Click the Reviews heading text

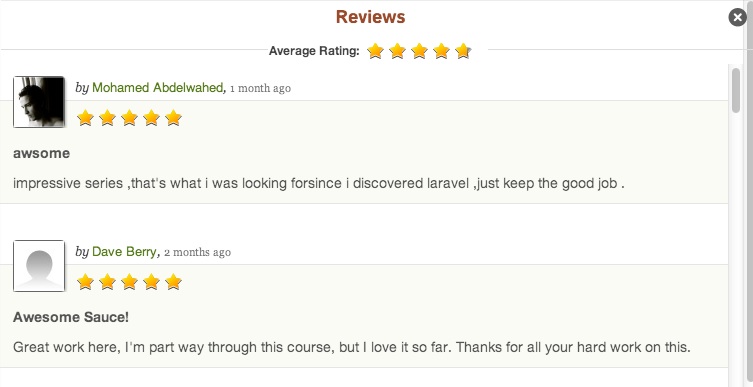[x=370, y=17]
